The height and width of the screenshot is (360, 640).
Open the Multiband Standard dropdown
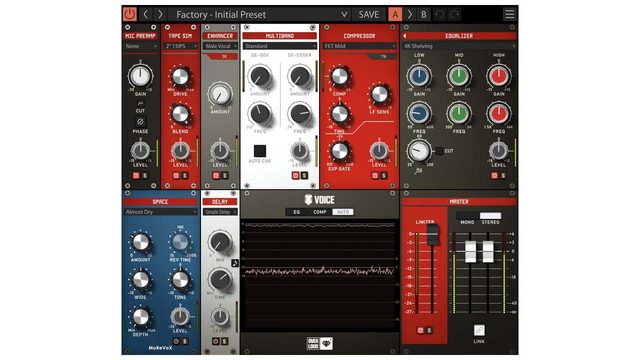click(280, 46)
